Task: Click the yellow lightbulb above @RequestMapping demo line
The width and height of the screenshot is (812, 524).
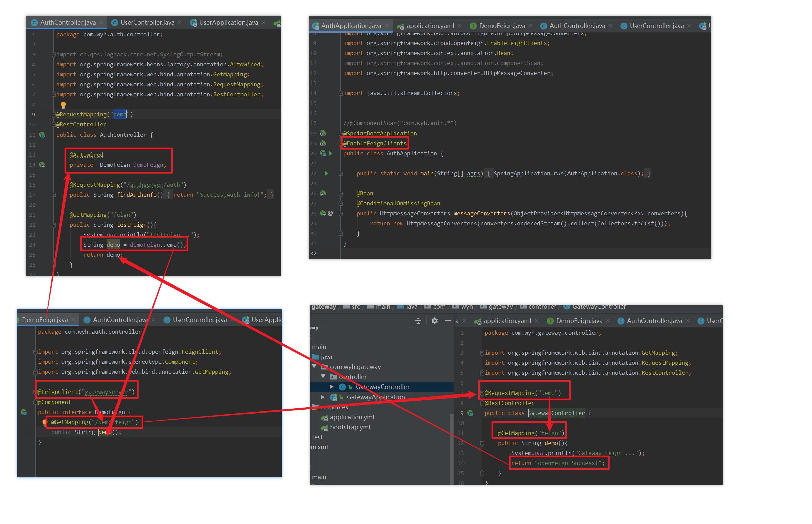Action: [63, 105]
